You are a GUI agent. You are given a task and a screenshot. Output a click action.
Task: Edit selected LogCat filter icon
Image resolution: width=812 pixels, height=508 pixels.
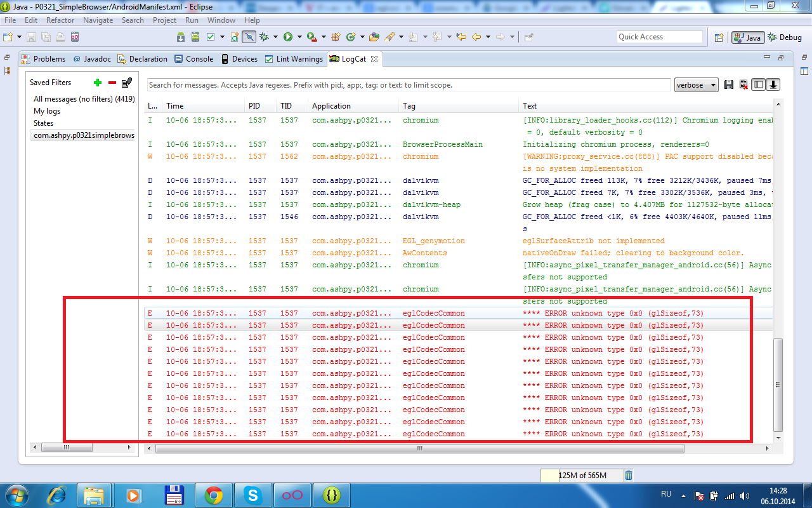coord(127,83)
